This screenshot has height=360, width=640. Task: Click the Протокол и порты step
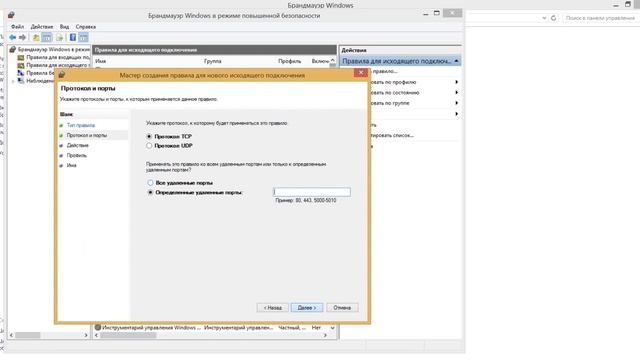click(x=87, y=135)
